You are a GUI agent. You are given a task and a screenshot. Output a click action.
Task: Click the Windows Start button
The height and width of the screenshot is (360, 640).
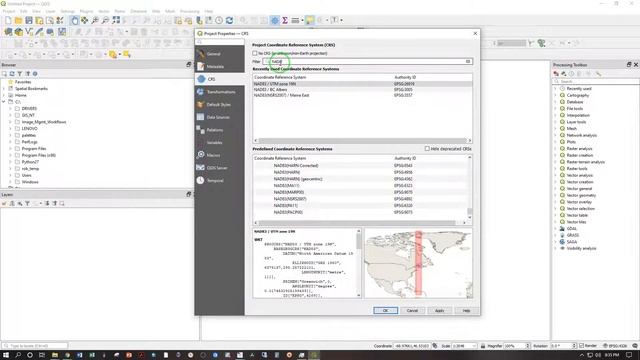(x=6, y=355)
